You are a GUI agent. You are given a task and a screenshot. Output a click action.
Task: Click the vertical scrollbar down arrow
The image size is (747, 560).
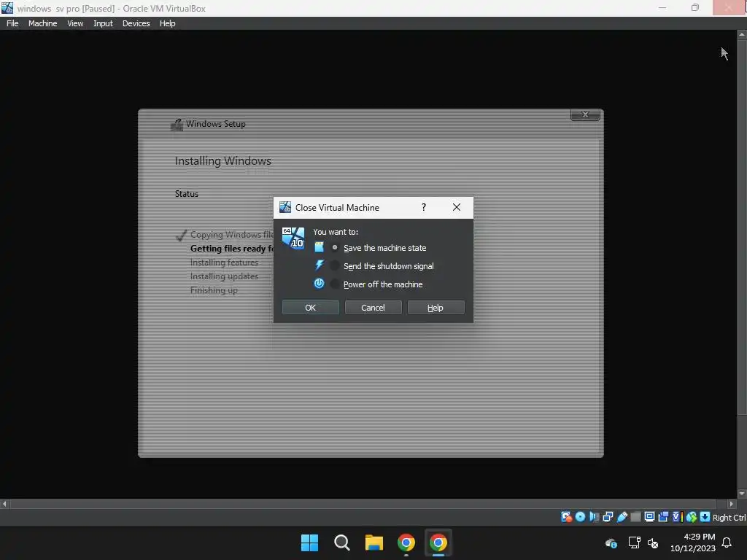pyautogui.click(x=742, y=494)
